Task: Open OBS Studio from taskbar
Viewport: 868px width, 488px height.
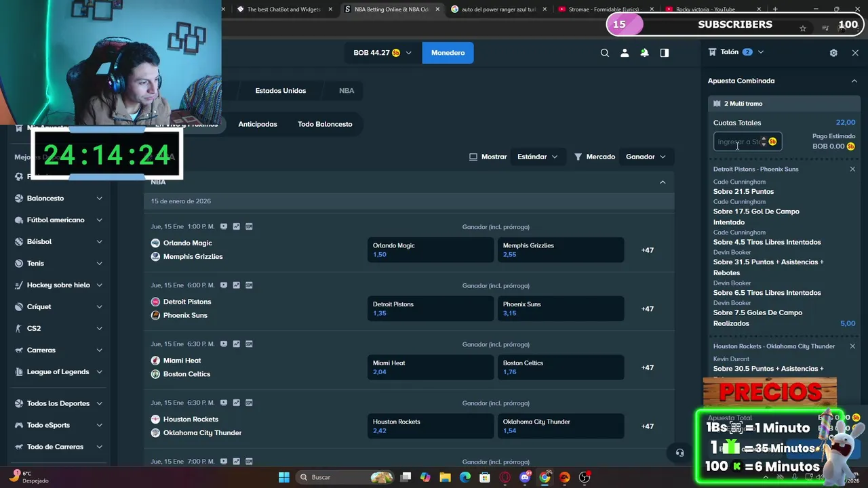Action: coord(585,477)
